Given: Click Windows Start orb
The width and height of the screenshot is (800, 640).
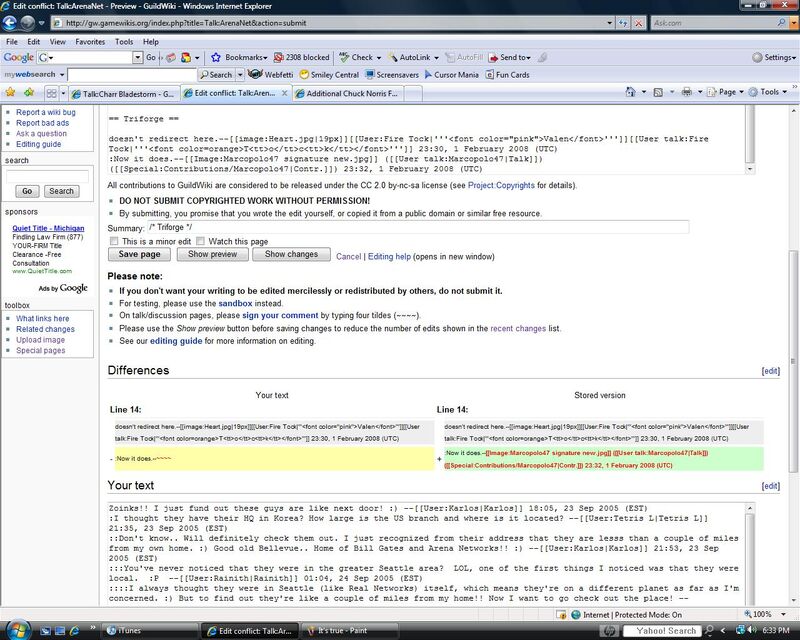Looking at the screenshot, I should [x=17, y=630].
